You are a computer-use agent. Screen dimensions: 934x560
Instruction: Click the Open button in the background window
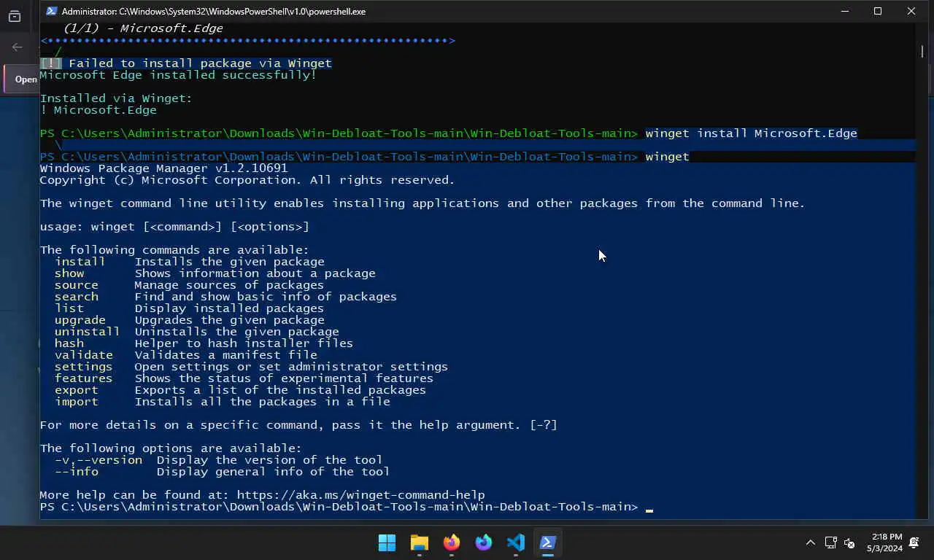[x=23, y=79]
